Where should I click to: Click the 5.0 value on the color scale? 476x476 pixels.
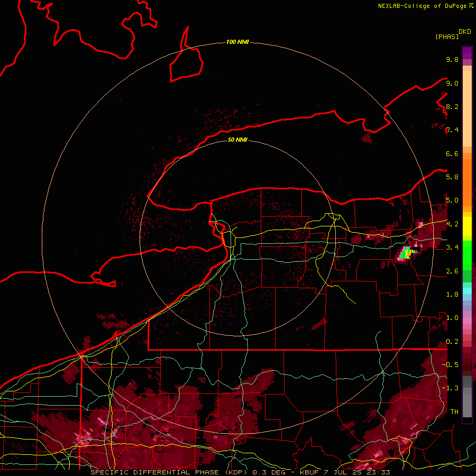452,200
